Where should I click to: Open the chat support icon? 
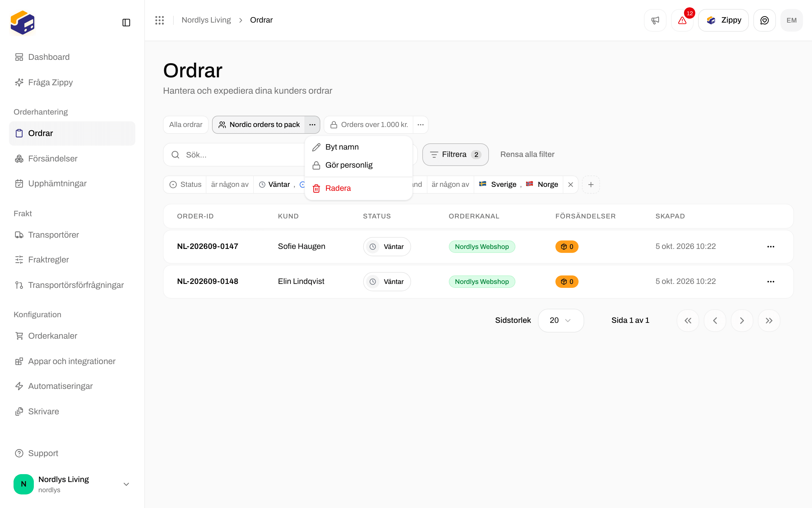[764, 20]
